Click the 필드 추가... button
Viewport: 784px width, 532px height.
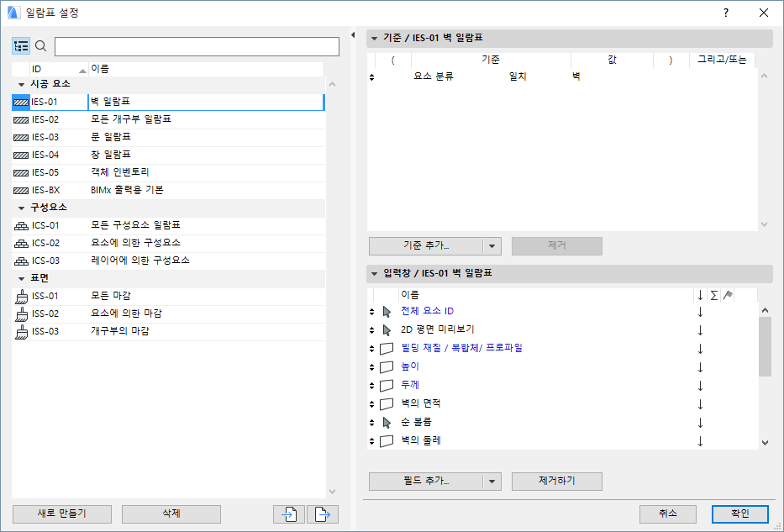pyautogui.click(x=426, y=482)
